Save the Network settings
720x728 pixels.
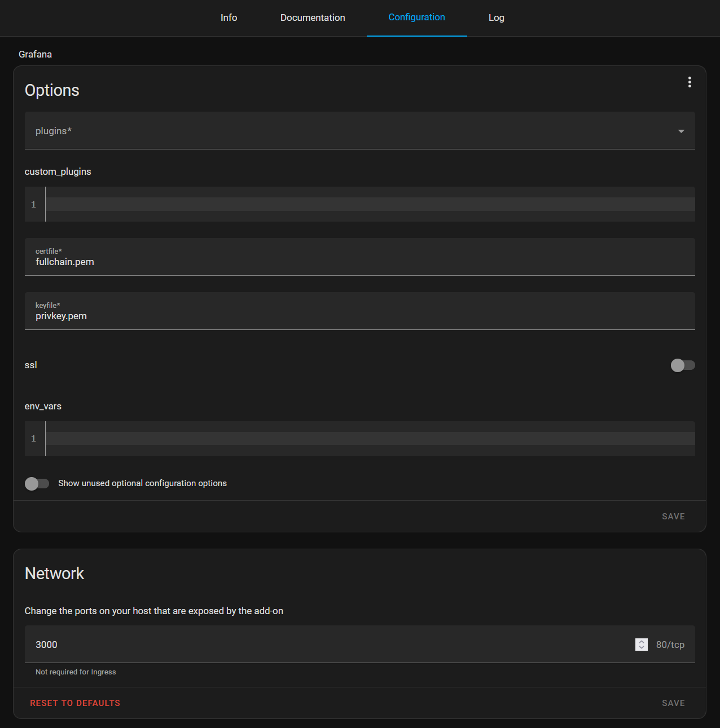click(x=673, y=703)
